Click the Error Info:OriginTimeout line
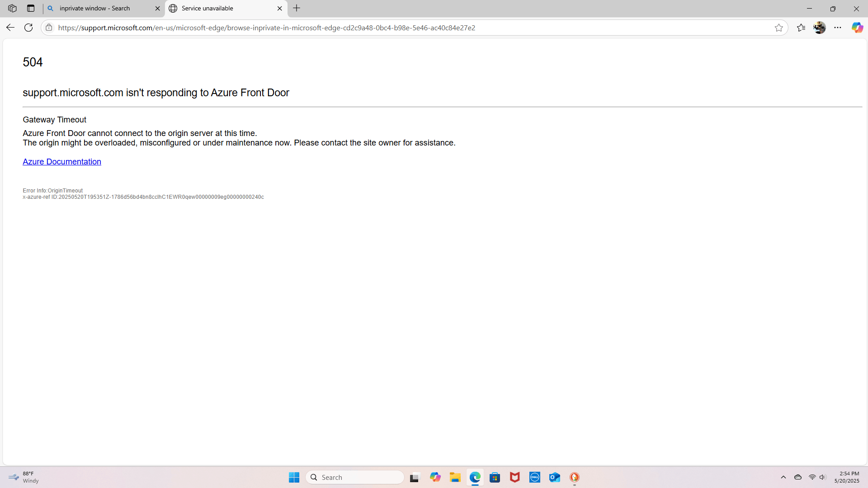The width and height of the screenshot is (868, 488). 53,191
